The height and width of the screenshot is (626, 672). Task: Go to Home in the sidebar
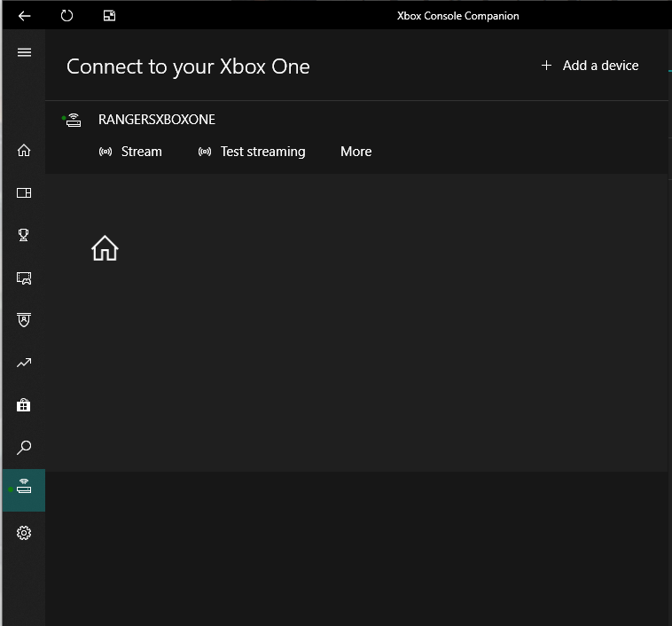click(x=24, y=150)
